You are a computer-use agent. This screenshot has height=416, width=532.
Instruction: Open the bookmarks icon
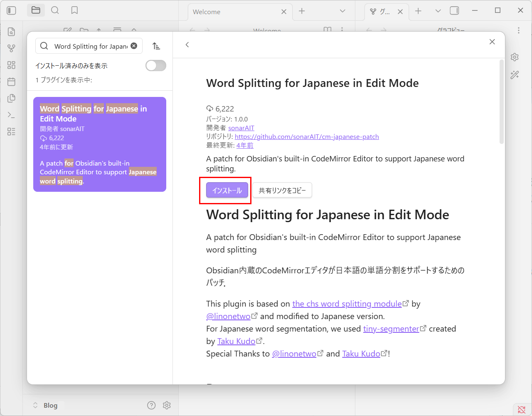click(74, 10)
